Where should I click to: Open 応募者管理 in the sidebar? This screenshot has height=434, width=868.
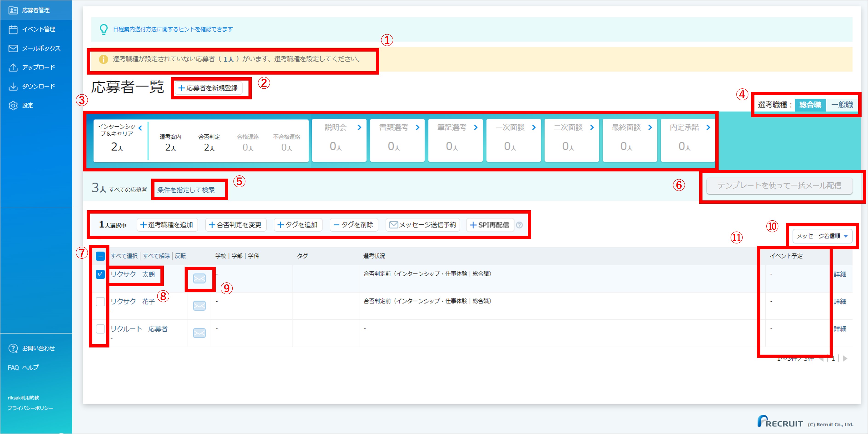(x=36, y=10)
